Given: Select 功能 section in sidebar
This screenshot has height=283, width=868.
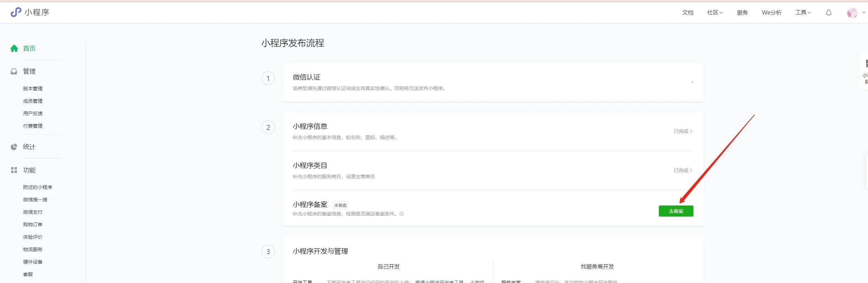Looking at the screenshot, I should pyautogui.click(x=29, y=170).
